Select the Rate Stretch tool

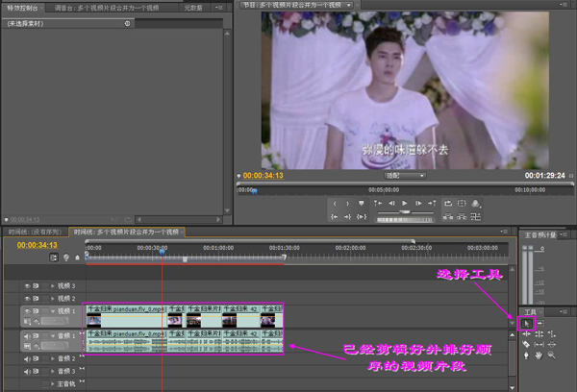click(x=552, y=334)
